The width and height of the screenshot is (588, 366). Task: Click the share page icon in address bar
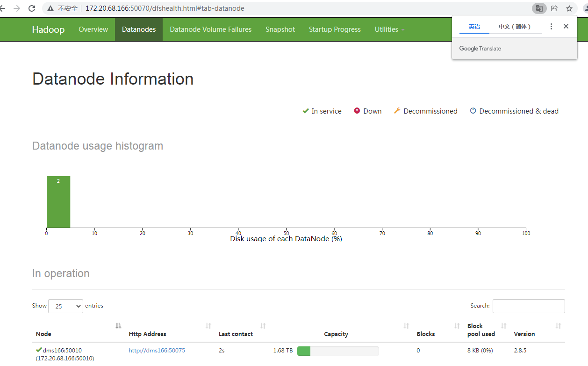point(554,8)
